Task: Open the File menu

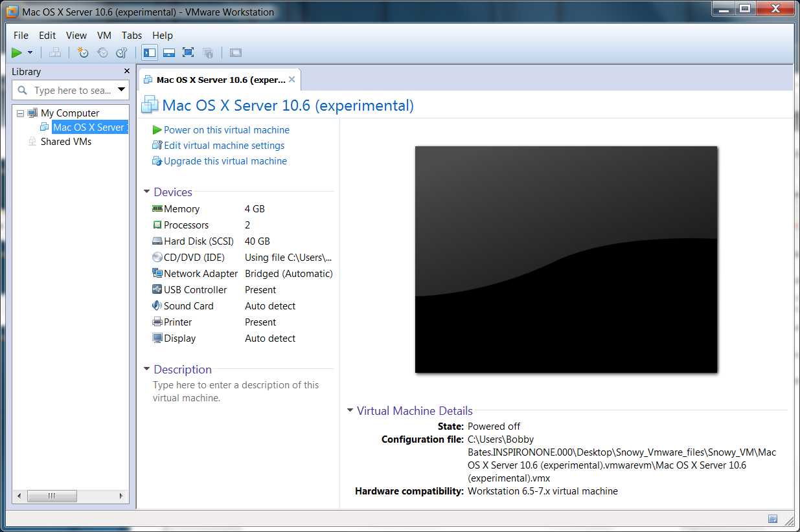Action: [x=21, y=36]
